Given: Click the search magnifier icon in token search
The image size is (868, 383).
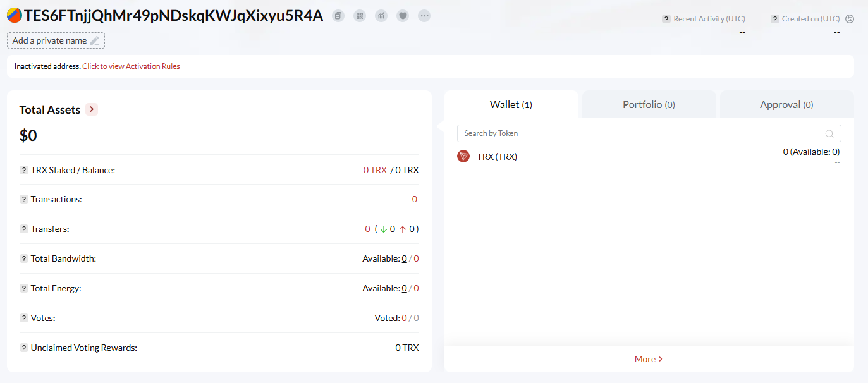Looking at the screenshot, I should point(829,133).
